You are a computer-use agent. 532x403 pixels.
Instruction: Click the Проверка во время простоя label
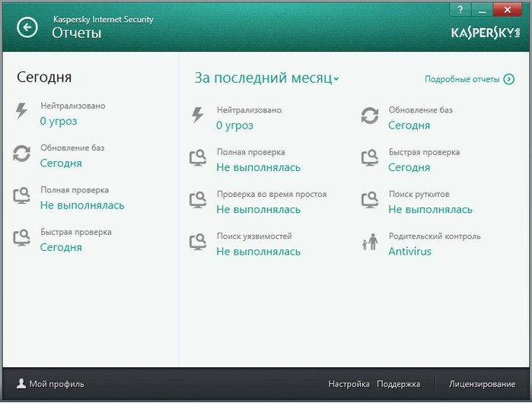point(272,194)
